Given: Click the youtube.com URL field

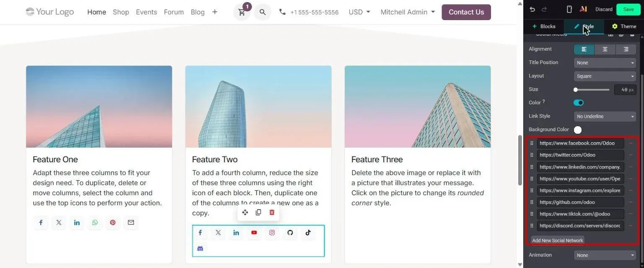Looking at the screenshot, I should [x=580, y=179].
